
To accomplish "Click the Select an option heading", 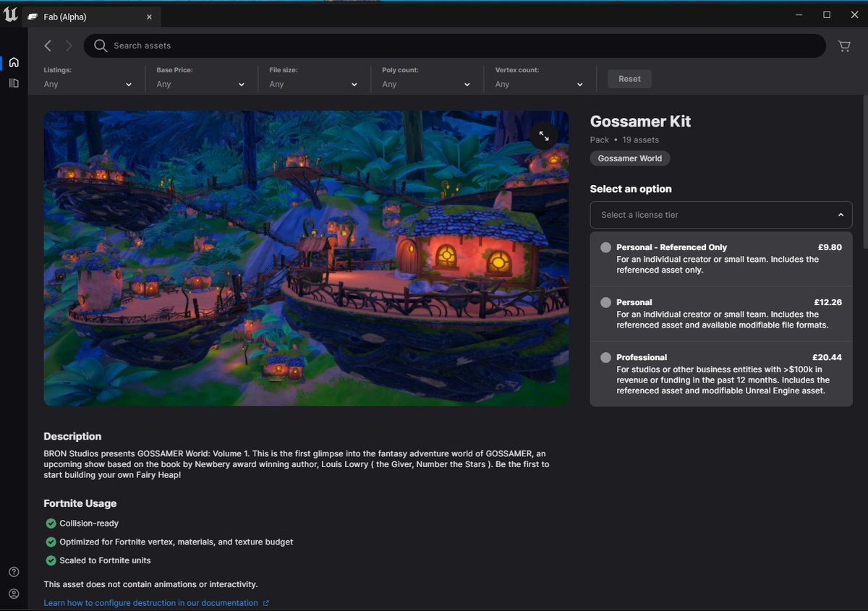I will 631,189.
